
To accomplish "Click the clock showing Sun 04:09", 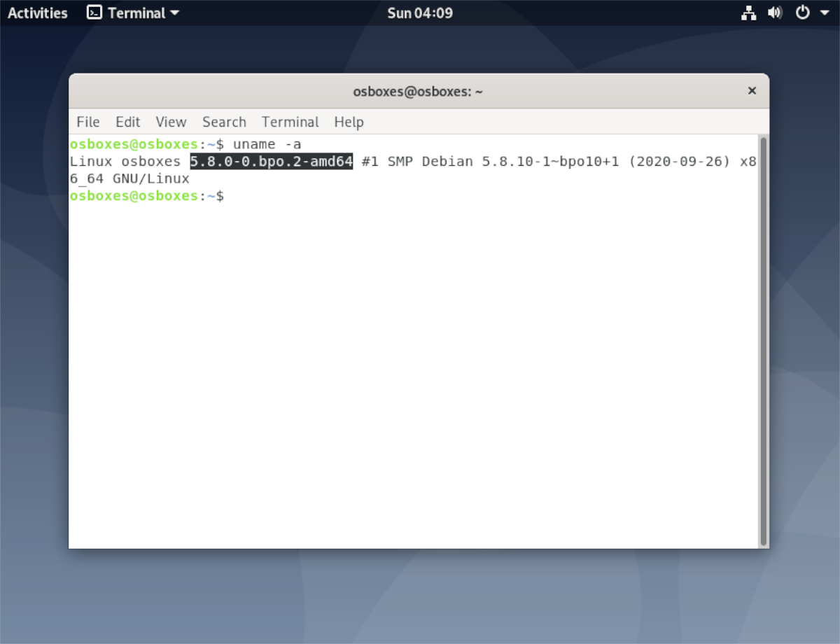I will click(419, 12).
